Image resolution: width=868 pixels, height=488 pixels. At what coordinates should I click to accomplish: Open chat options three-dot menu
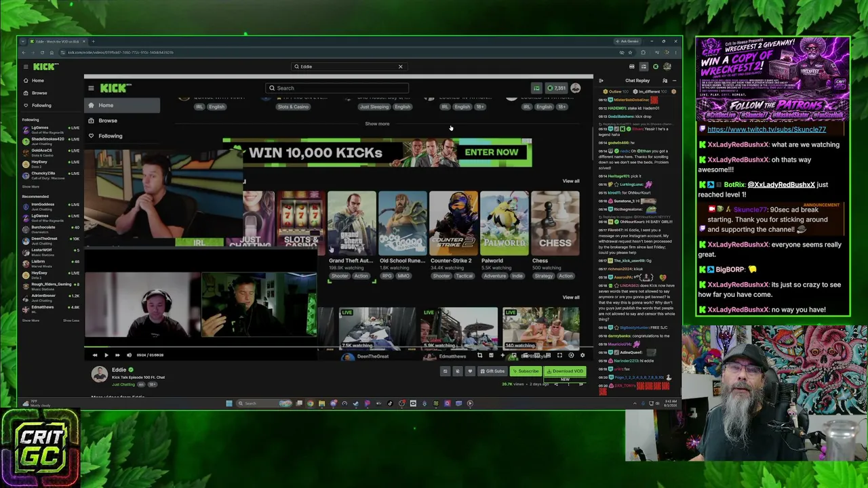point(674,81)
